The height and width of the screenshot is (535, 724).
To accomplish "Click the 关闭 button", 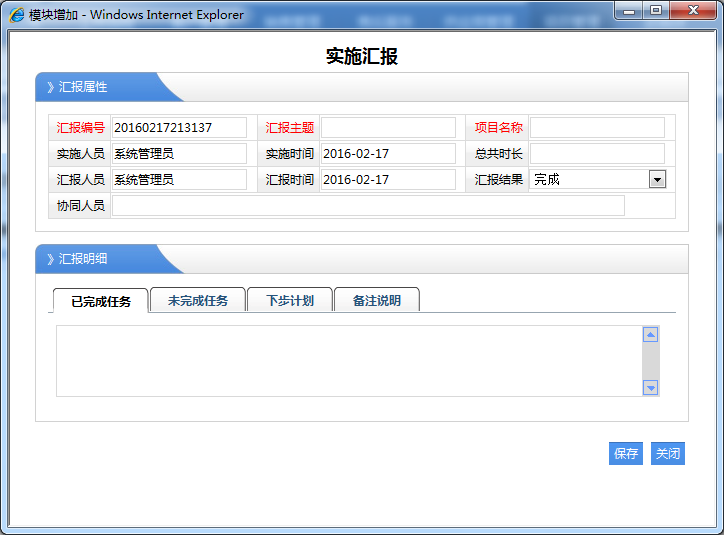I will (x=667, y=453).
